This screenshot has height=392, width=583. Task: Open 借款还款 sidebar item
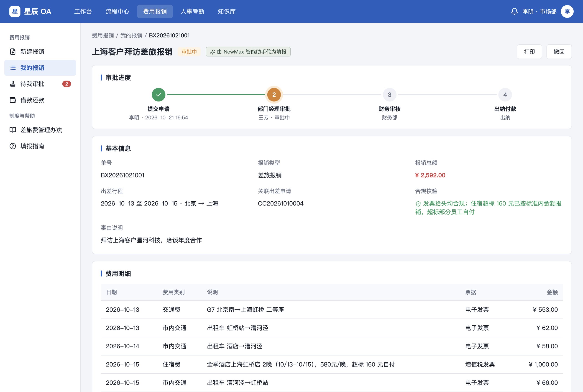(40, 100)
